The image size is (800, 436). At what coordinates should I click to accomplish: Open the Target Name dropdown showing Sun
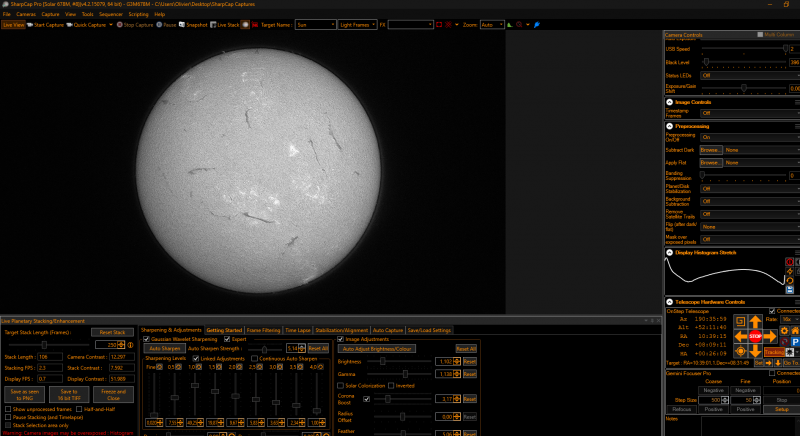point(315,24)
